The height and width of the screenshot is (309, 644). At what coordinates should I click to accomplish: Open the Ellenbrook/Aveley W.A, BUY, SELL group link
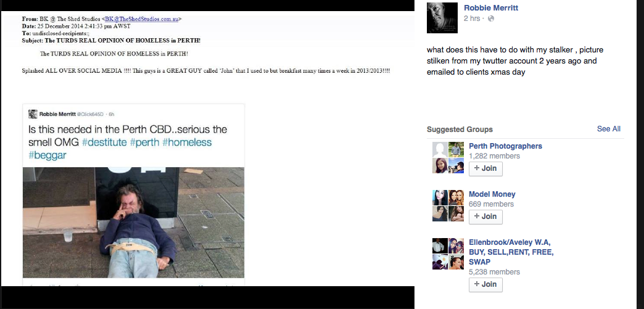(511, 252)
